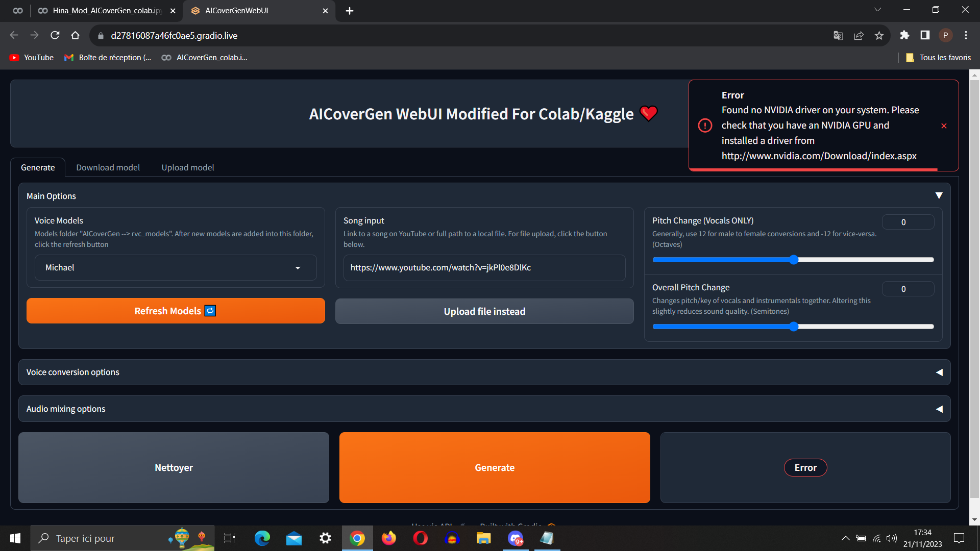This screenshot has height=551, width=980.
Task: Switch to the Generate tab
Action: 38,167
